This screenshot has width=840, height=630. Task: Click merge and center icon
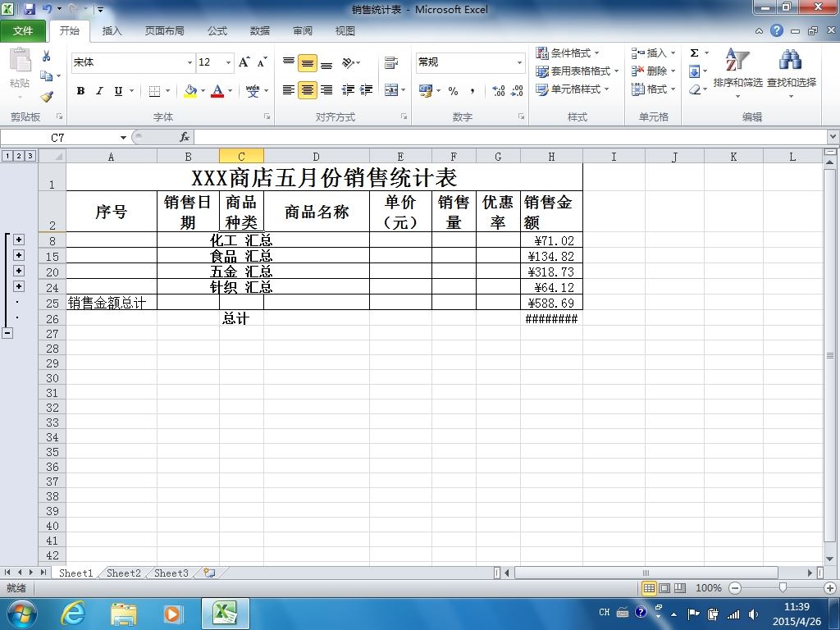coord(391,90)
